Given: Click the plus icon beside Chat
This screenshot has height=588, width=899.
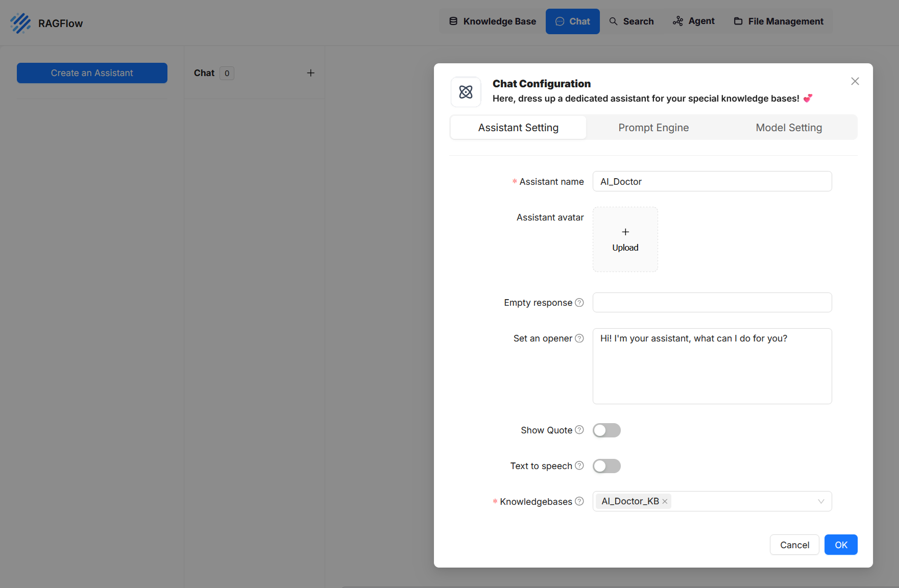Looking at the screenshot, I should 310,73.
